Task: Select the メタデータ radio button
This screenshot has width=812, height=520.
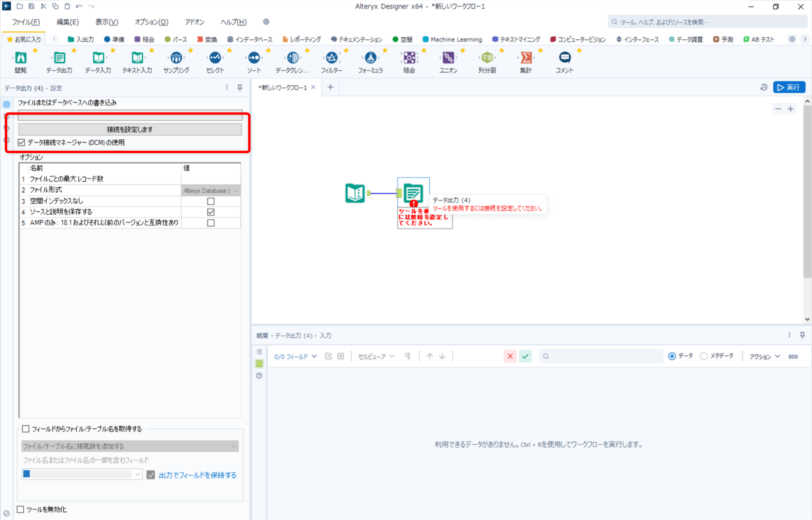Action: pyautogui.click(x=704, y=356)
